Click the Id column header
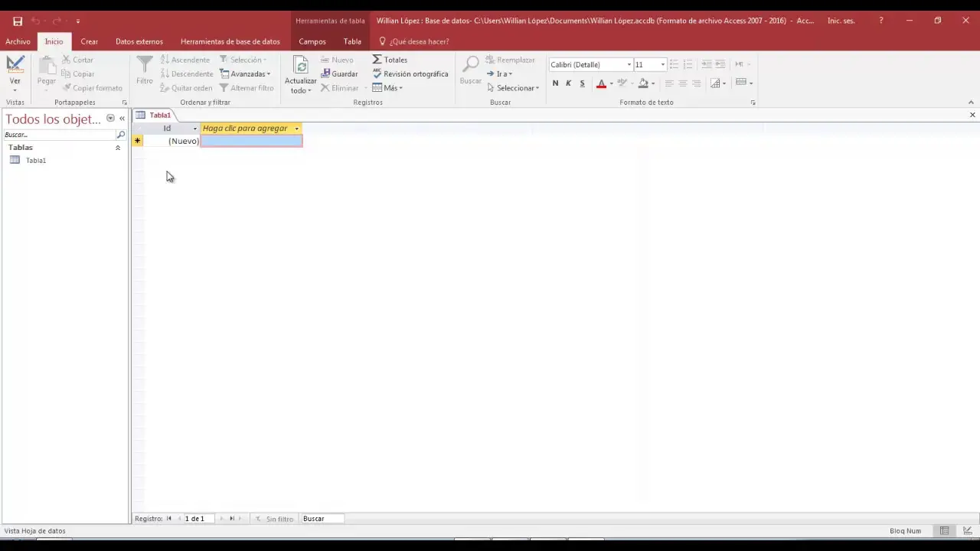Screen dimensions: 980x551 point(172,129)
